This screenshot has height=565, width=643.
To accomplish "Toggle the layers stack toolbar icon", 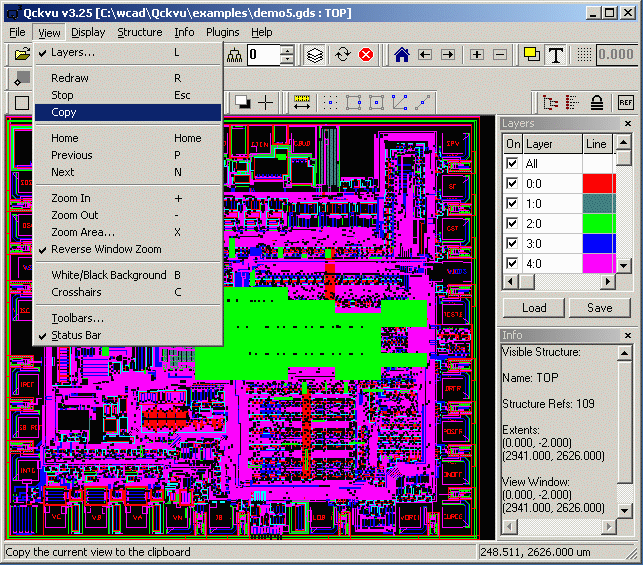I will pyautogui.click(x=315, y=55).
